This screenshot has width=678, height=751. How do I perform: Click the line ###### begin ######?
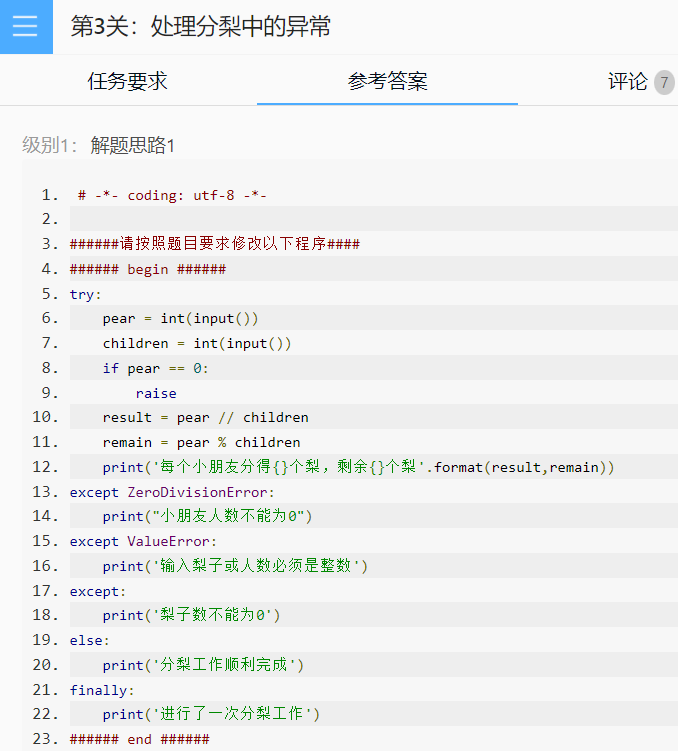pos(148,269)
